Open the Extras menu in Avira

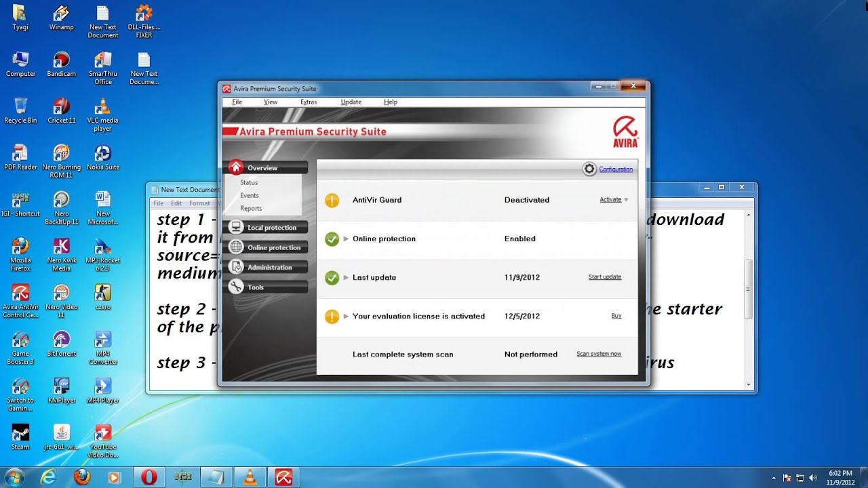coord(309,102)
